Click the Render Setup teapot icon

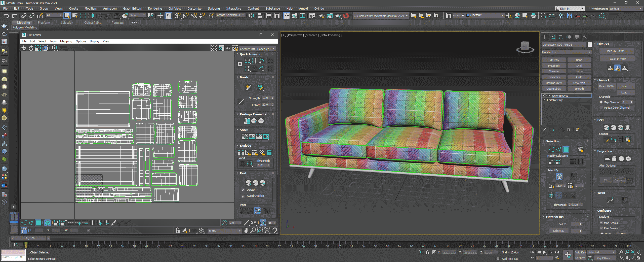321,16
